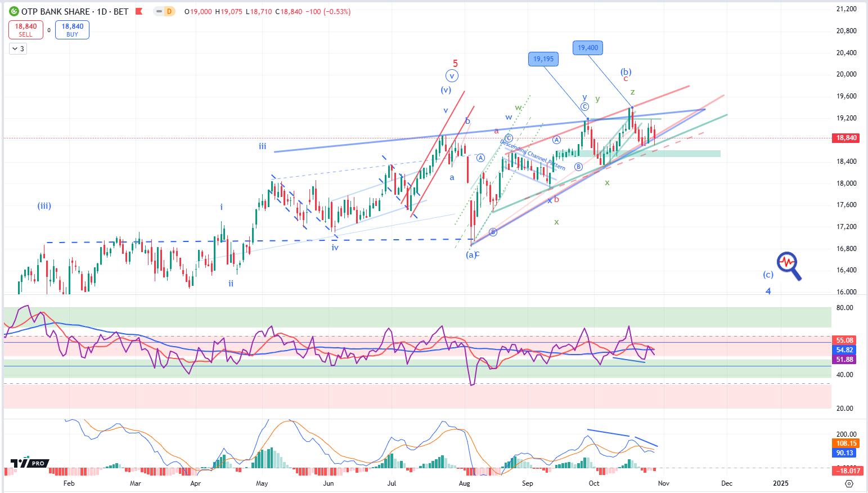Click the 108.15 orange oscillator value label

coord(846,443)
